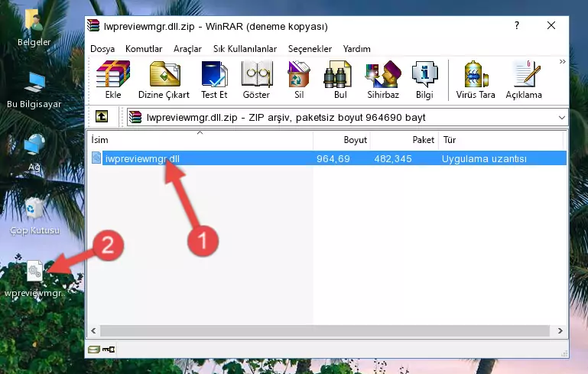Click the horizontal scrollbar left arrow
This screenshot has height=374, width=588.
click(x=94, y=331)
